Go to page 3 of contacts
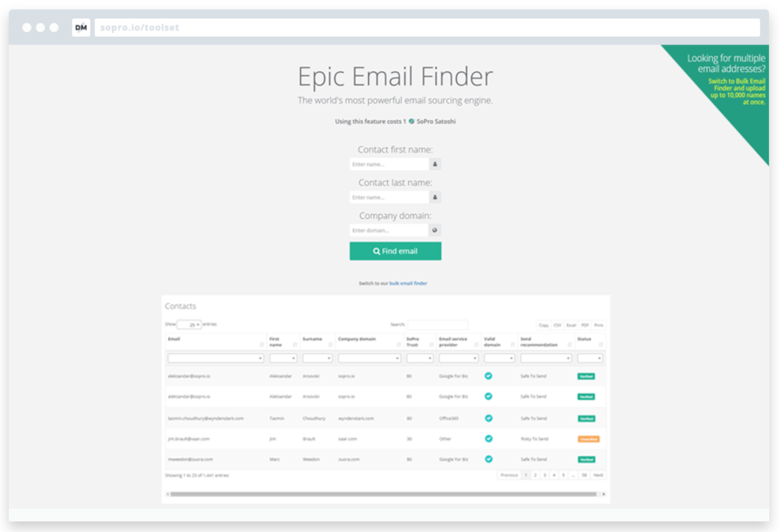Image resolution: width=779 pixels, height=532 pixels. [544, 475]
